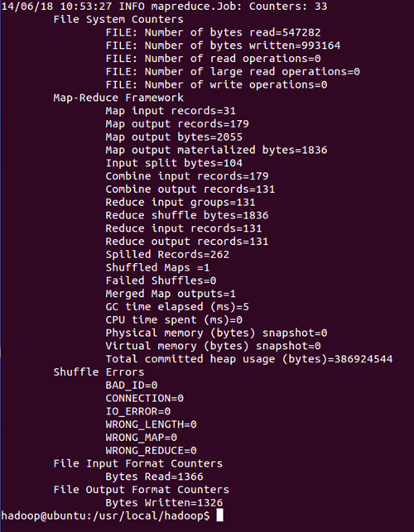The width and height of the screenshot is (414, 532).
Task: Click the 'bytes read=547282' line
Action: pos(213,32)
